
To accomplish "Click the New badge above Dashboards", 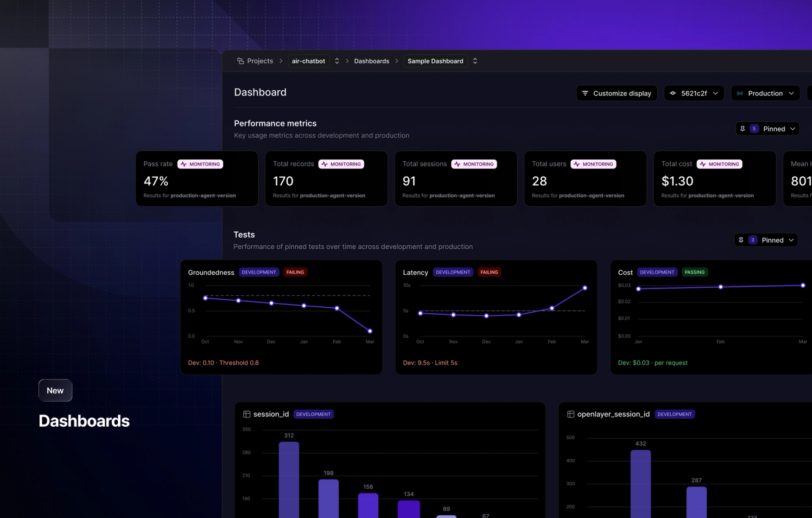I will coord(55,391).
